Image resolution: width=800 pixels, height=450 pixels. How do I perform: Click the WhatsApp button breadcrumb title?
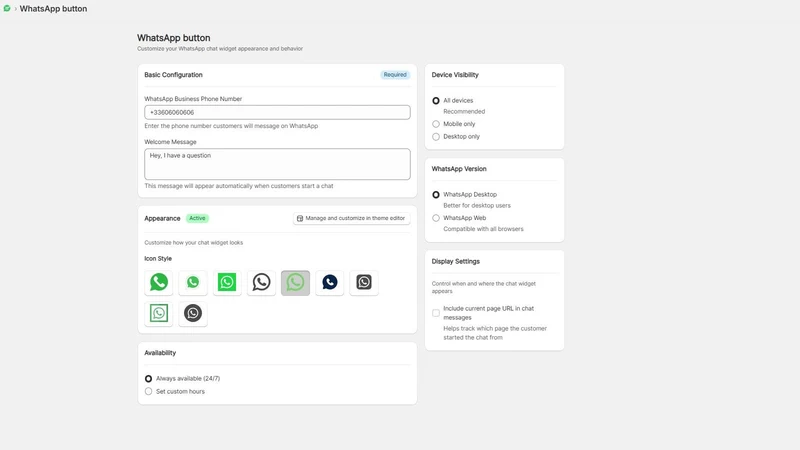53,9
